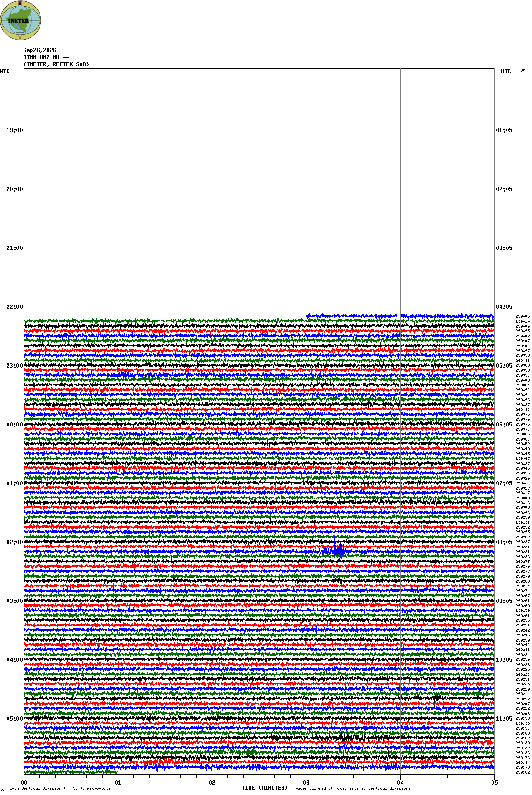
Task: Click the 'Each Vertical Division' scale note
Action: click(x=60, y=788)
